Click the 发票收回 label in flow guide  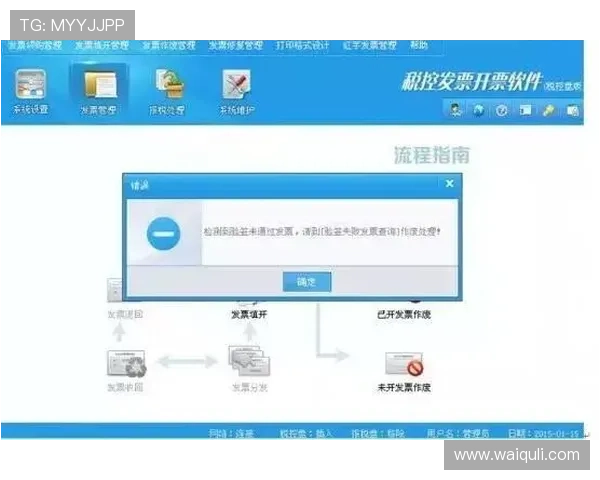coord(125,387)
